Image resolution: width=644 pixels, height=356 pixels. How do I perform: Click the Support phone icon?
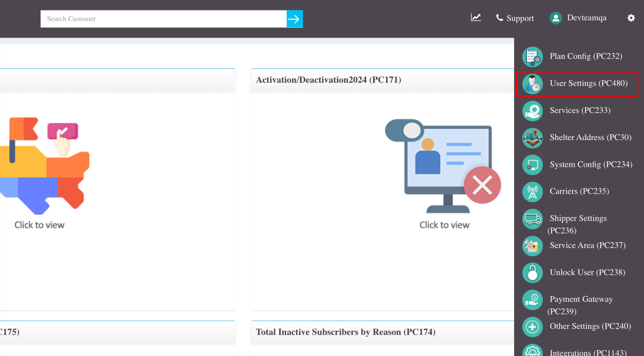click(499, 18)
